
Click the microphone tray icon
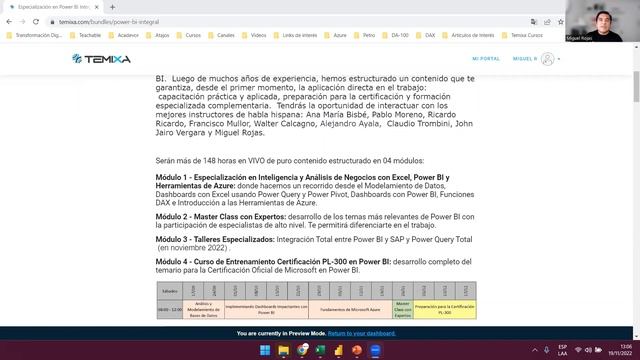tap(547, 350)
